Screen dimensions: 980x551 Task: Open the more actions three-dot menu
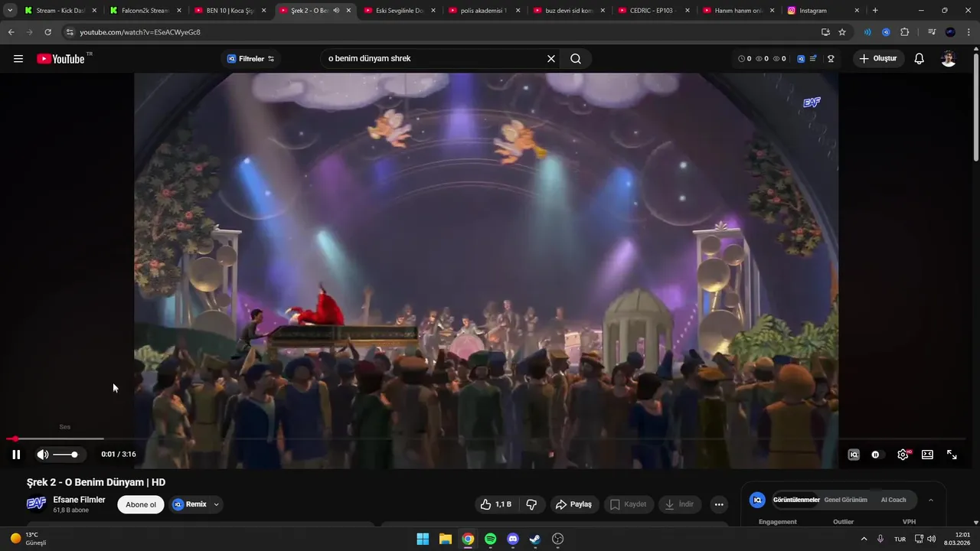coord(718,504)
